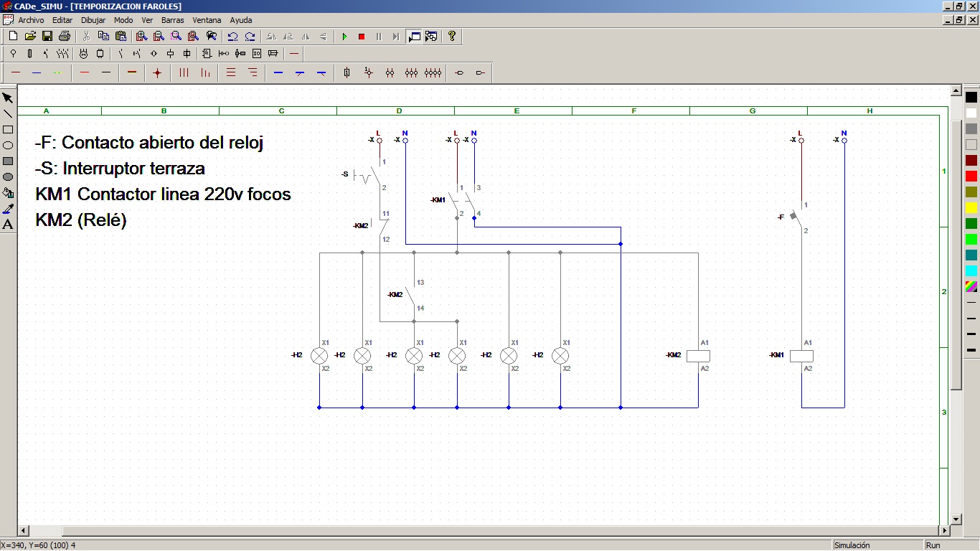Image resolution: width=980 pixels, height=551 pixels.
Task: Select the arrow pointer tool
Action: coord(8,98)
